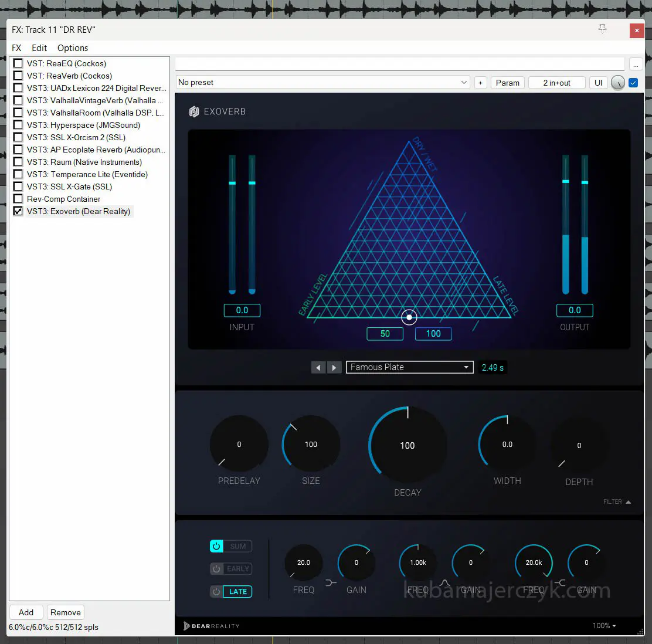Screen dimensions: 652x644
Task: Click the INPUT value field
Action: click(x=242, y=310)
